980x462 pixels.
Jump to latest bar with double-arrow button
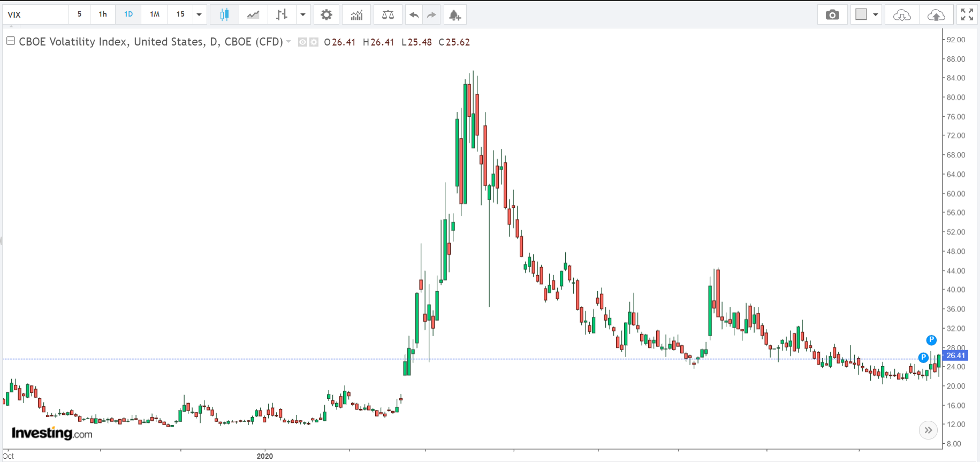click(x=929, y=430)
